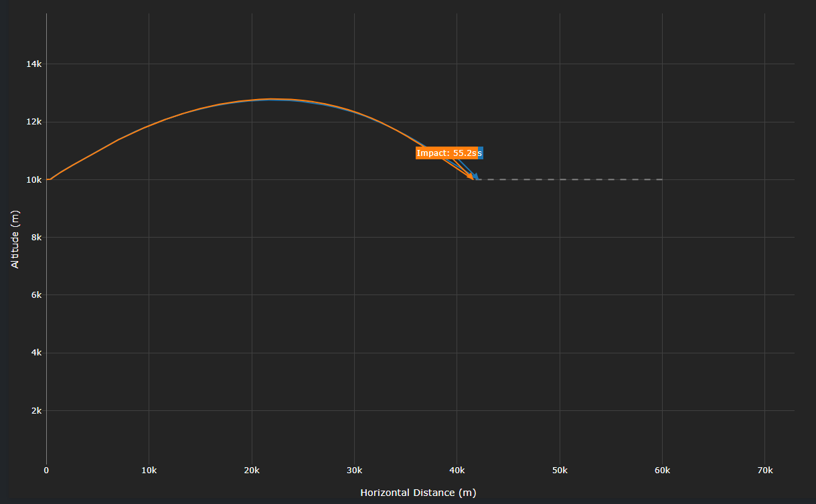Click the orange arrowhead at the impact point
Viewport: 816px width, 504px height.
pos(472,178)
